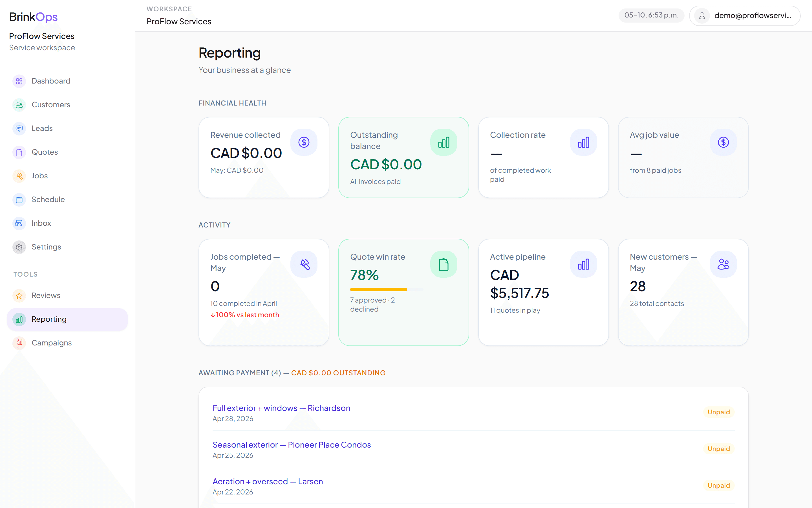
Task: Click the Reporting bar chart icon in sidebar
Action: click(x=19, y=319)
